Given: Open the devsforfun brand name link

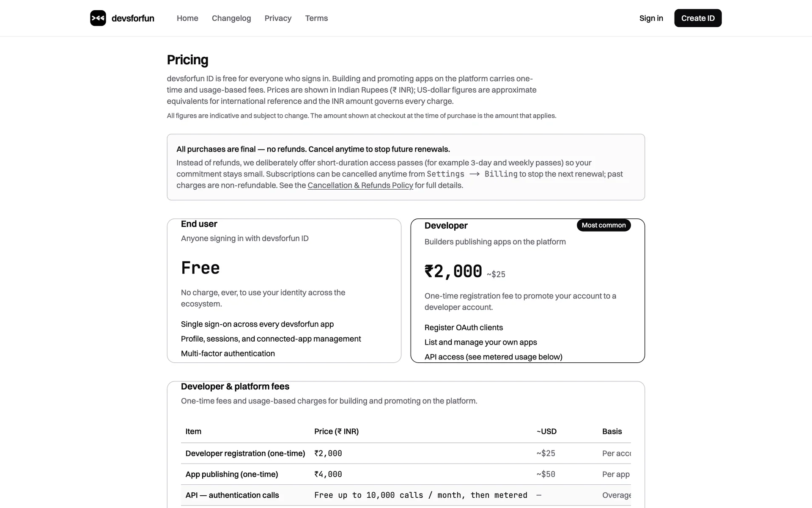Looking at the screenshot, I should pos(133,18).
